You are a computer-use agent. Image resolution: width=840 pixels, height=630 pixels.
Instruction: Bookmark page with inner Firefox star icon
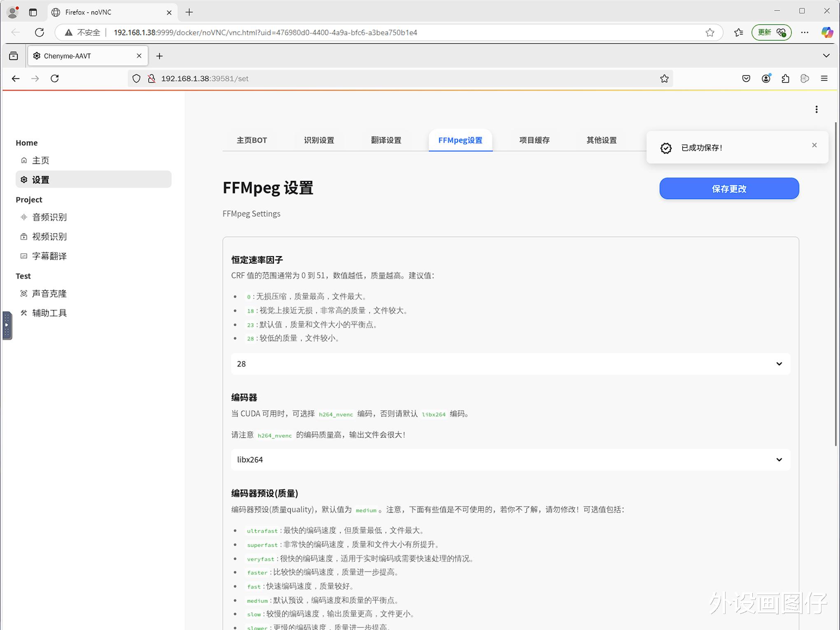click(x=664, y=79)
